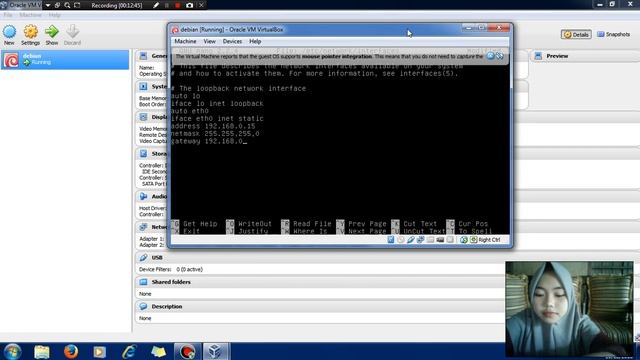Launch Firefox from the taskbar
Viewport: 640px width, 360px height.
71,351
